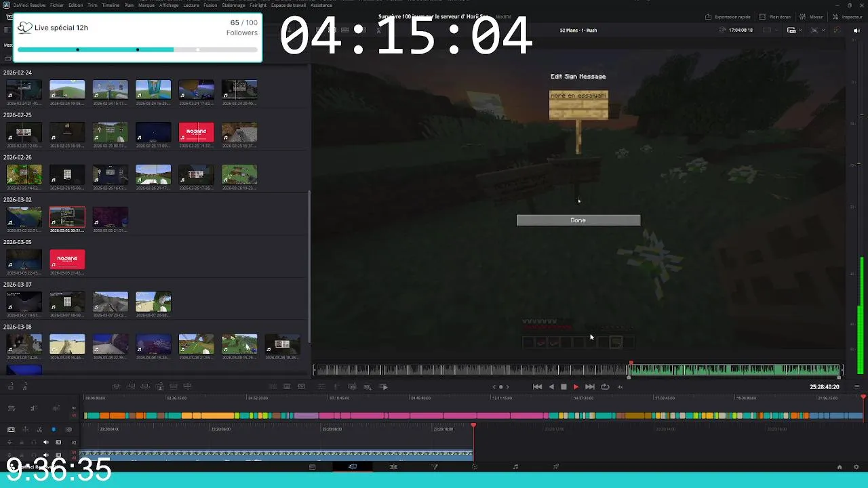The width and height of the screenshot is (868, 488).
Task: Open the Edition menu
Action: 75,5
